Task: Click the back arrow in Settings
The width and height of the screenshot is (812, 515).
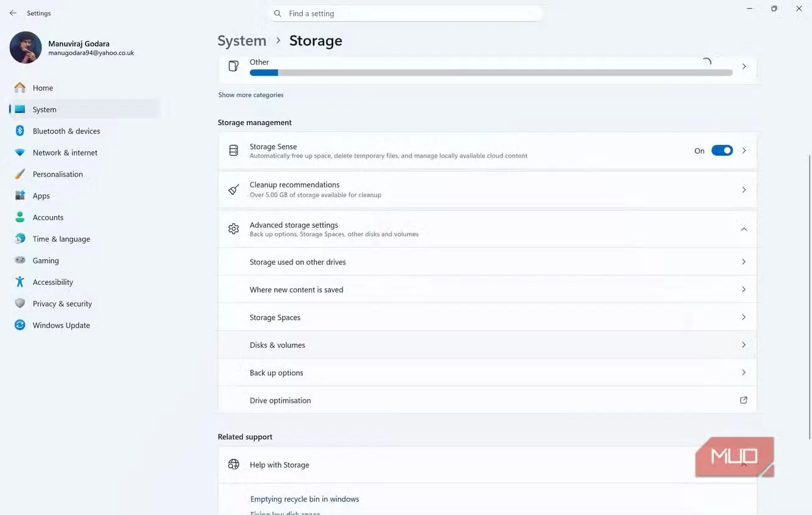Action: 13,13
